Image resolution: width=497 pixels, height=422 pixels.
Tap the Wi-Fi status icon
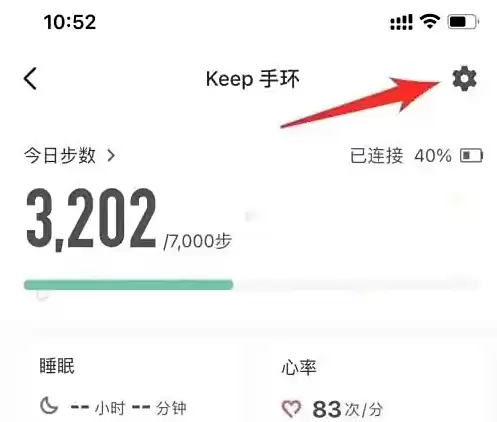pyautogui.click(x=430, y=22)
